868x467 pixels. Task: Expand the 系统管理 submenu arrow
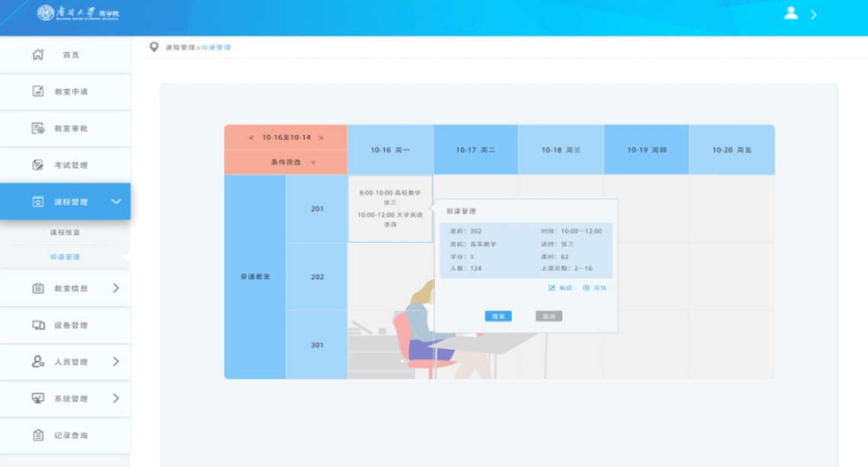(x=116, y=398)
